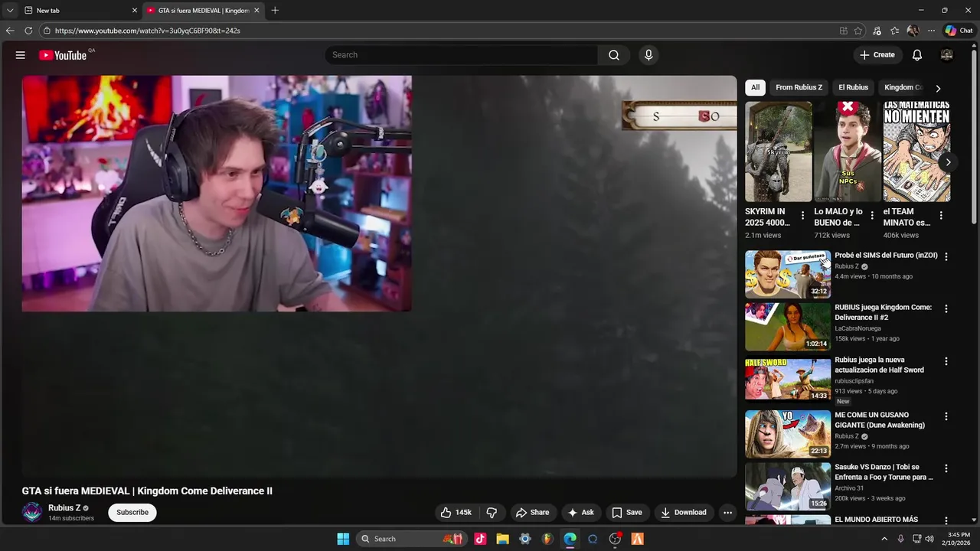This screenshot has height=551, width=980.
Task: Go to the YouTube home logo
Action: 63,55
